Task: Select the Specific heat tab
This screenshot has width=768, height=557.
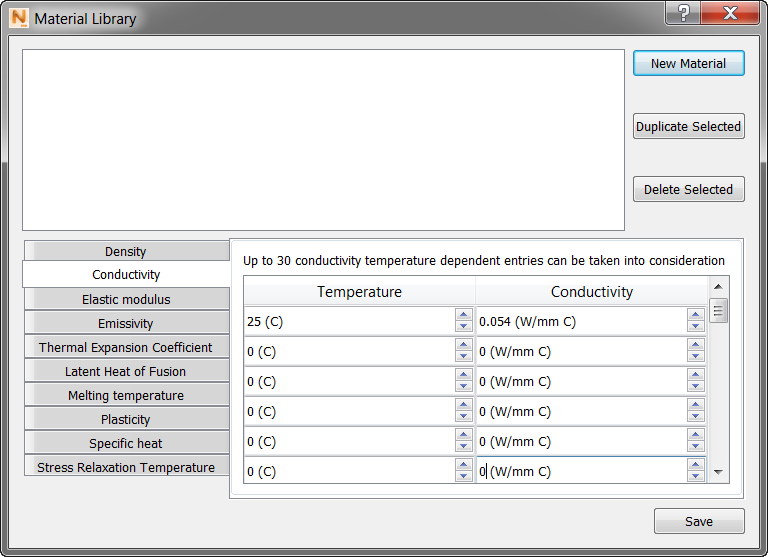Action: [126, 443]
